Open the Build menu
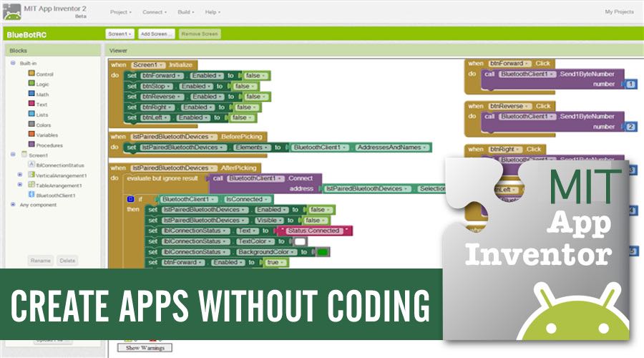Image resolution: width=644 pixels, height=358 pixels. coord(185,12)
